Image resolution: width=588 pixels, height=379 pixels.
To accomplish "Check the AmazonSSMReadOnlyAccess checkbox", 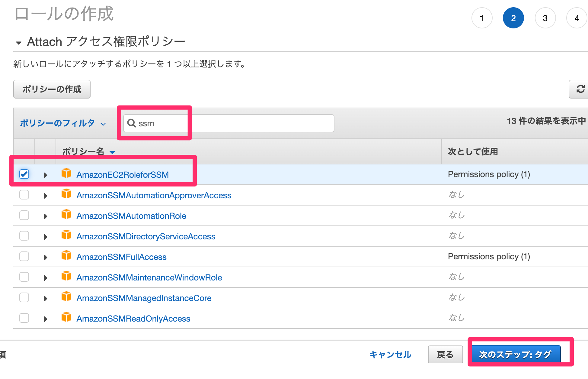I will (x=24, y=318).
